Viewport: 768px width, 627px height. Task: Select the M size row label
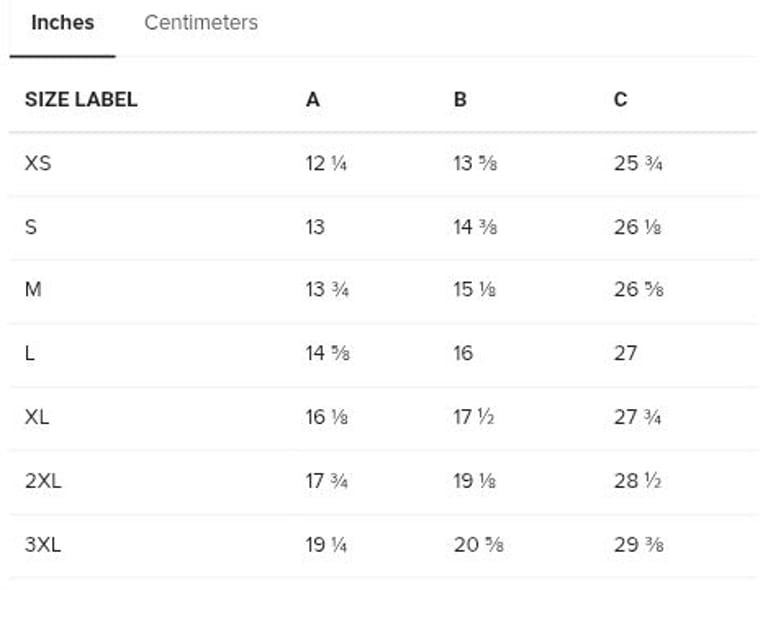point(32,290)
